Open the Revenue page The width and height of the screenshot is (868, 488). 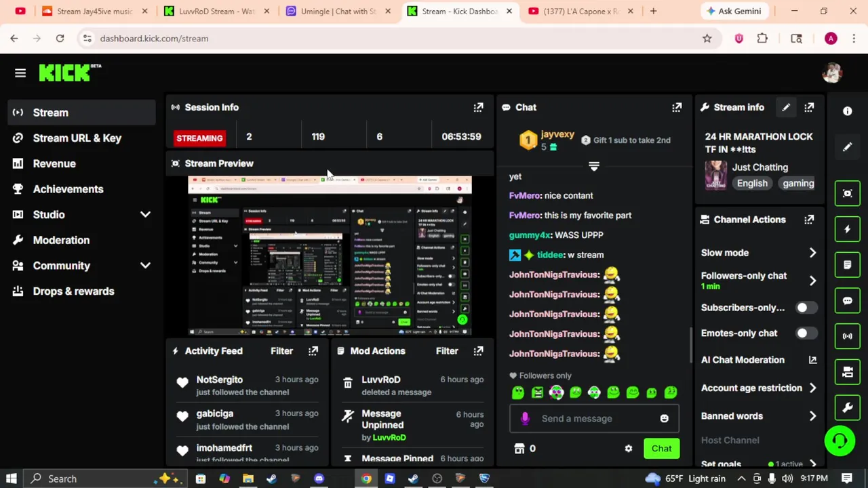[81, 164]
